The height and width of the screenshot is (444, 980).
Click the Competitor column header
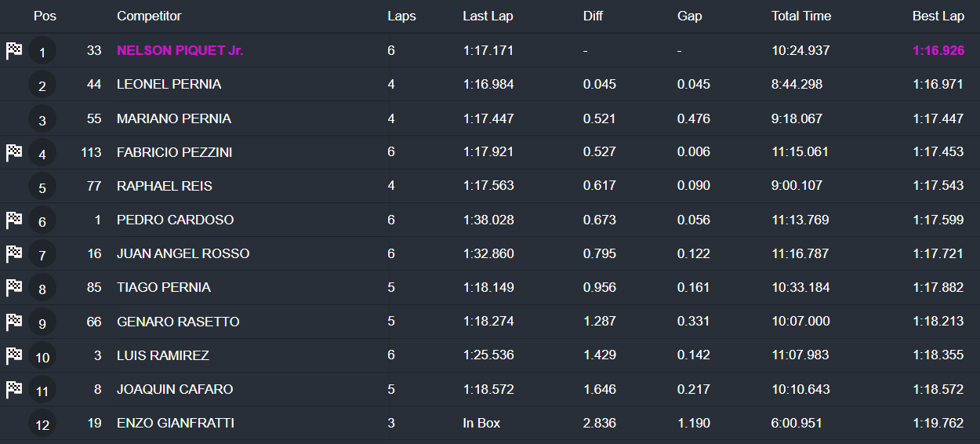[149, 16]
